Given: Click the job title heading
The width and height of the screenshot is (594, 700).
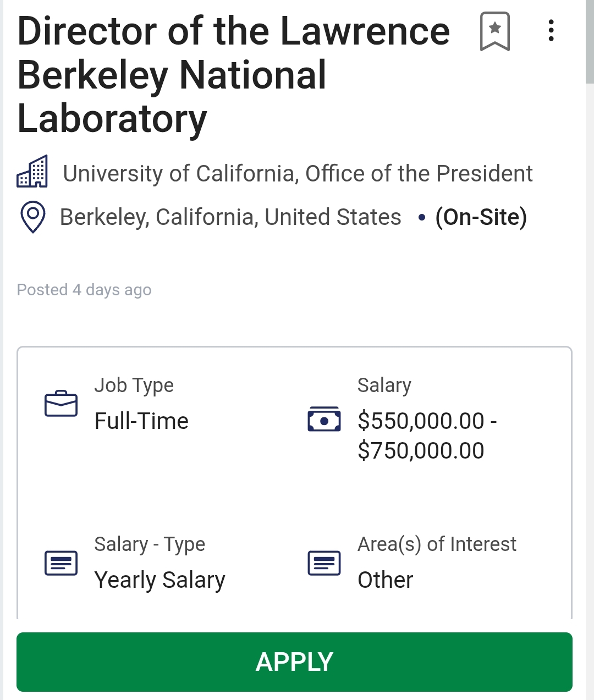Looking at the screenshot, I should pos(234,75).
